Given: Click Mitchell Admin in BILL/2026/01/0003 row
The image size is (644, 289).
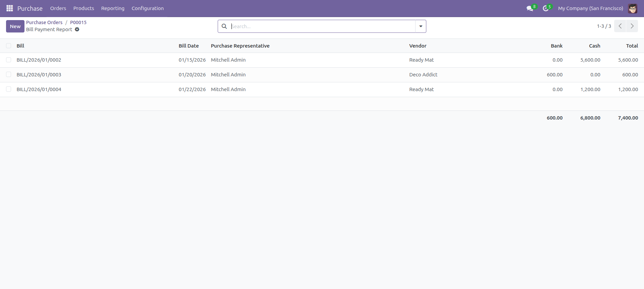Looking at the screenshot, I should coord(228,75).
